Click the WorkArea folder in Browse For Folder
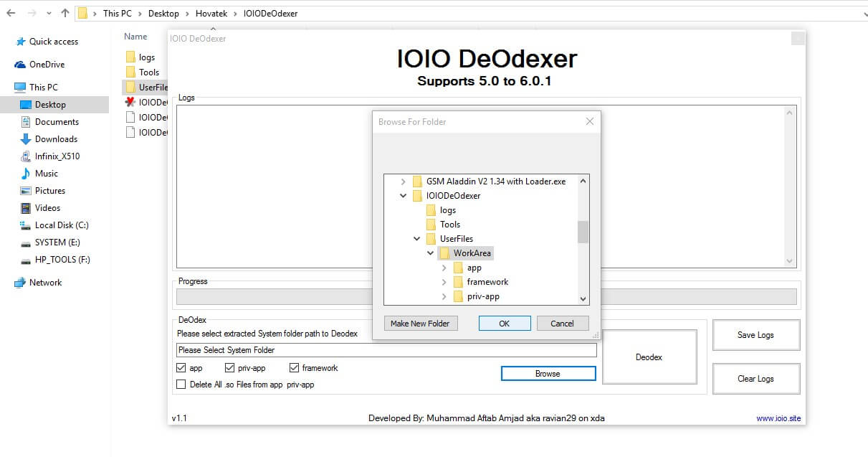 pos(472,253)
